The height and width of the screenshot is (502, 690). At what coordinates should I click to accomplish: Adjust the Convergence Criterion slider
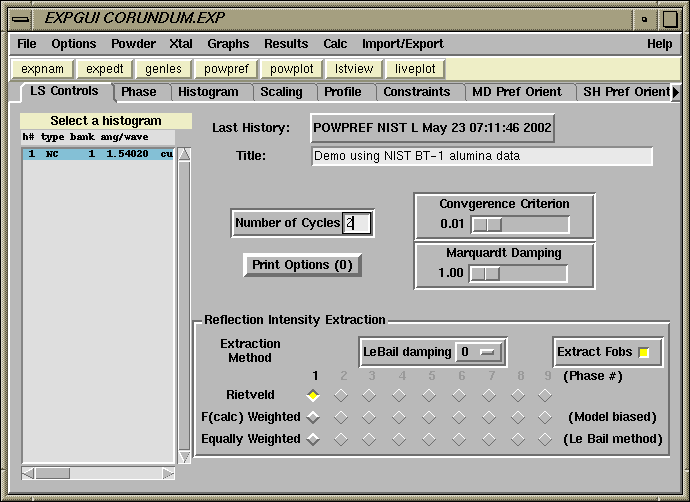pos(520,224)
